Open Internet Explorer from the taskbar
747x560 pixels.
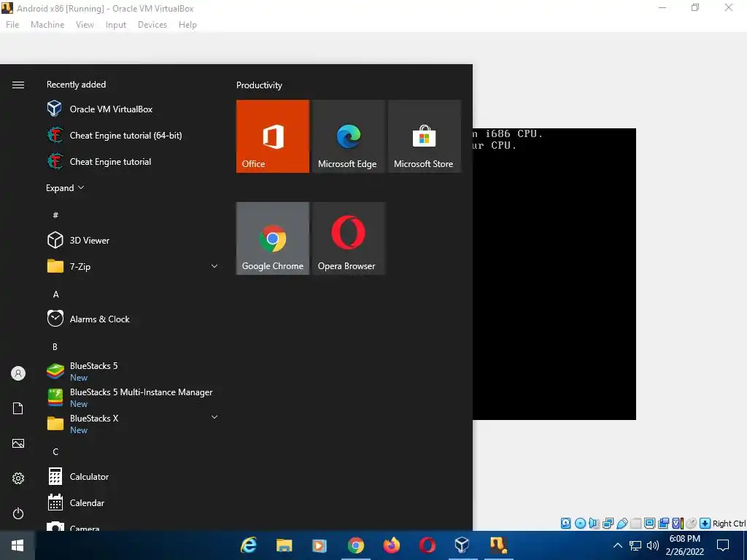pyautogui.click(x=248, y=545)
